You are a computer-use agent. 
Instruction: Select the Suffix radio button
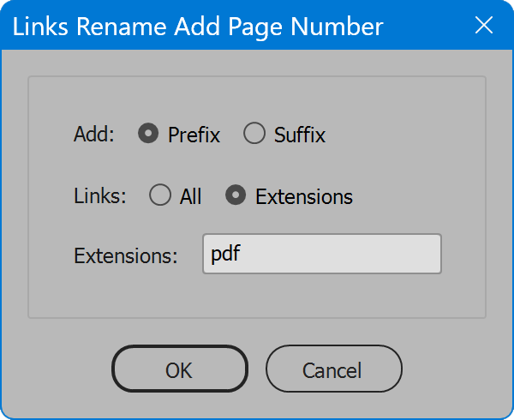[x=254, y=133]
